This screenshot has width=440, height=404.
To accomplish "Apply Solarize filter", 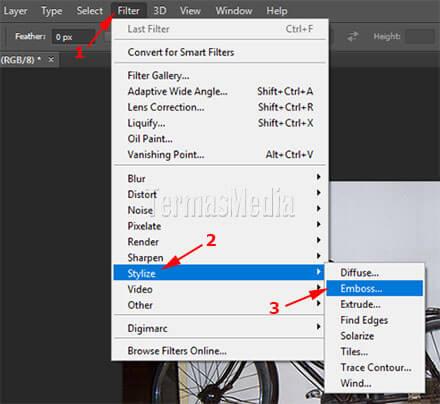I will click(374, 336).
